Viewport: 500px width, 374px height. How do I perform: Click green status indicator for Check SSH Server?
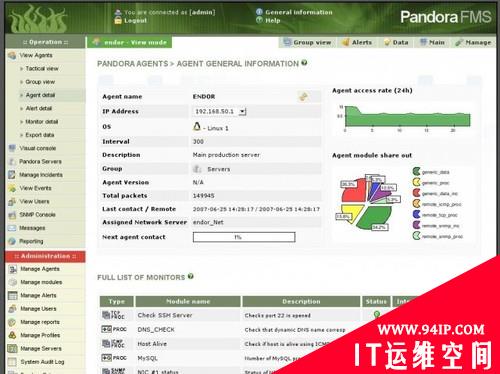(377, 314)
